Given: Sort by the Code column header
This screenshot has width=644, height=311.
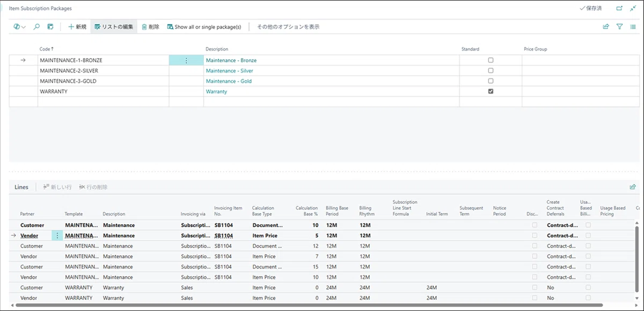Looking at the screenshot, I should coord(46,49).
